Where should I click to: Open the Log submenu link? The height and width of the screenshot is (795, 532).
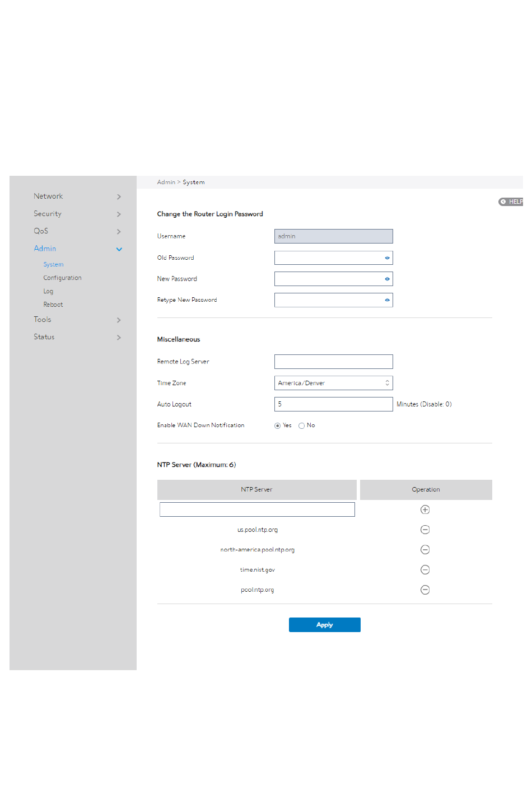click(x=48, y=291)
